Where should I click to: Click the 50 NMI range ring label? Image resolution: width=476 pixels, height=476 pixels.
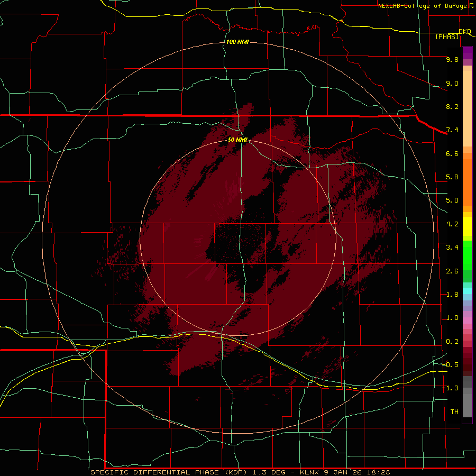point(237,140)
